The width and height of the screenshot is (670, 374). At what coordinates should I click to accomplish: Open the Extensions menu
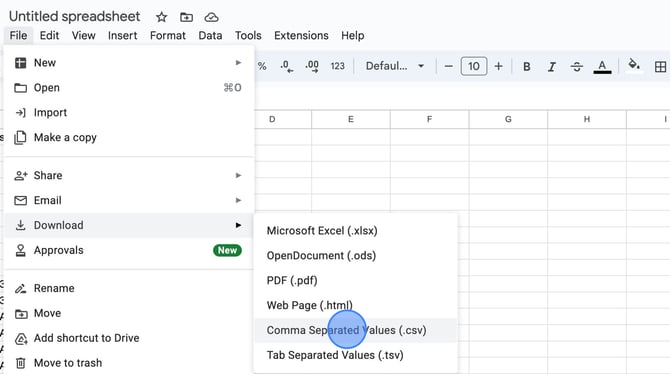coord(301,35)
